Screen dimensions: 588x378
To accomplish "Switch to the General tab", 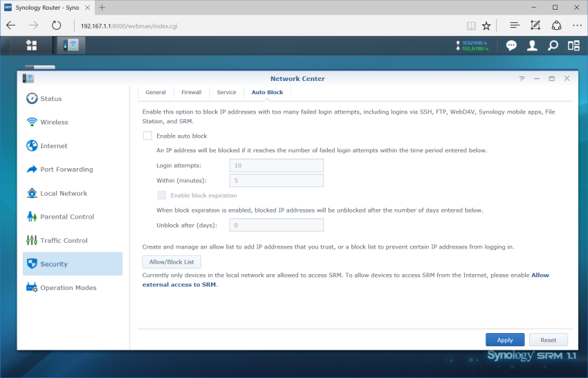I will point(156,92).
